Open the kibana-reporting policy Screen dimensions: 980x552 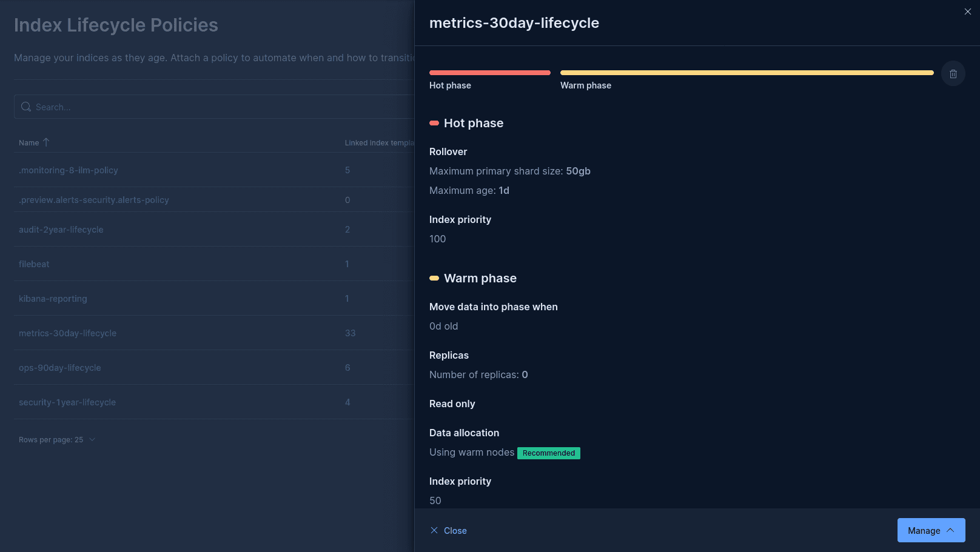[53, 299]
